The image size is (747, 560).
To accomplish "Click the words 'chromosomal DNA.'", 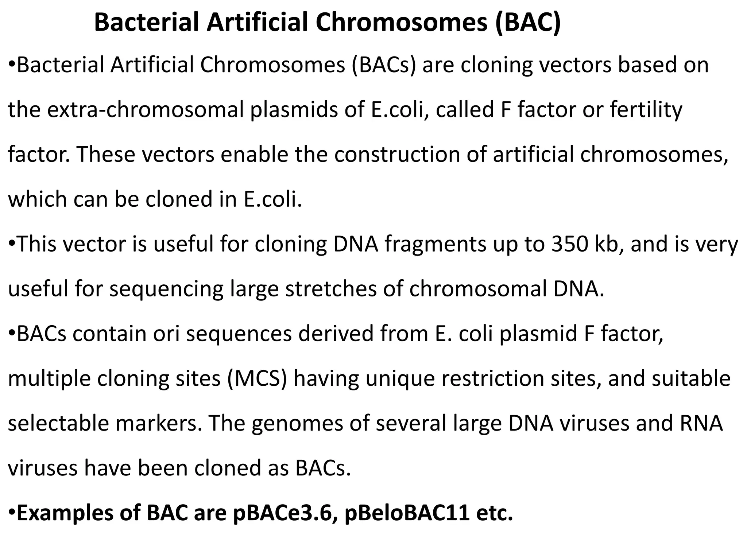I will (507, 289).
